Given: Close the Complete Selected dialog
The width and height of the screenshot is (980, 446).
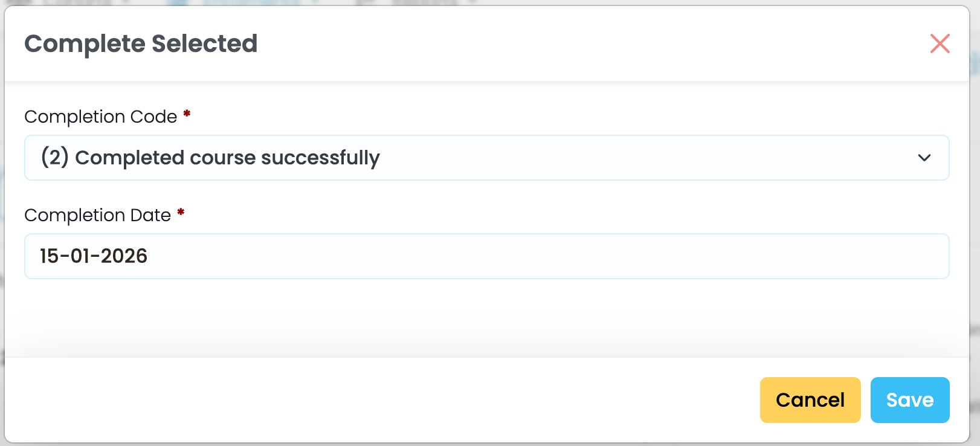Looking at the screenshot, I should pyautogui.click(x=940, y=44).
